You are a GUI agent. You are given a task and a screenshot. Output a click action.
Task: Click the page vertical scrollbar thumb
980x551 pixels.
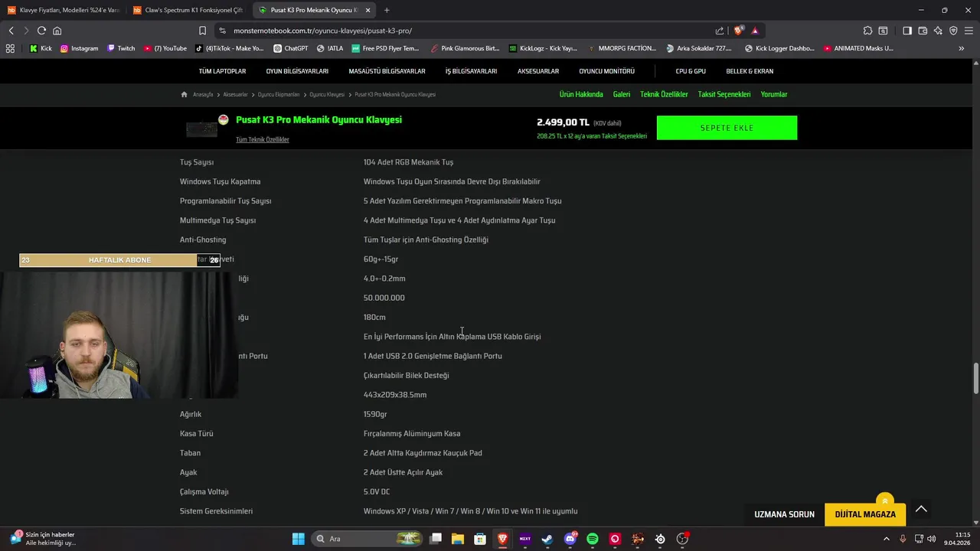pos(975,378)
